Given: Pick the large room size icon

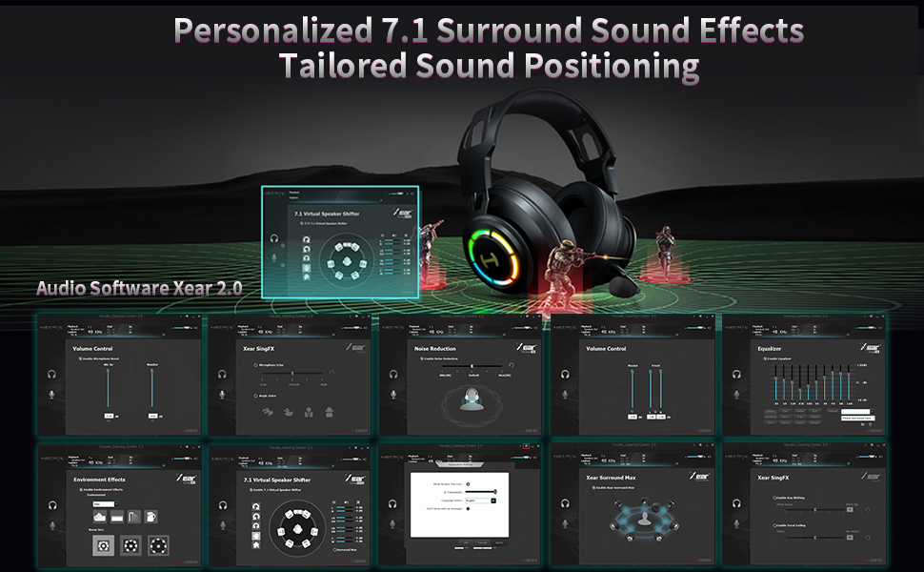Looking at the screenshot, I should 158,545.
